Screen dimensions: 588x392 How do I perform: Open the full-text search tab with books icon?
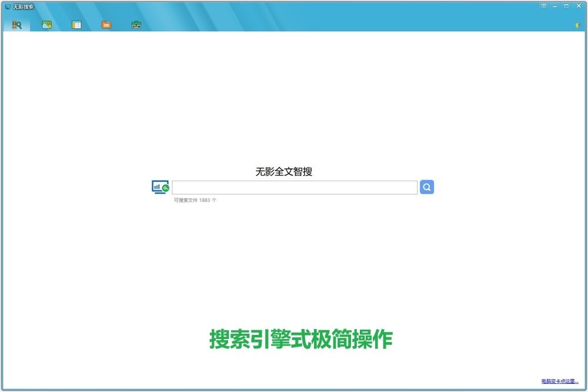[x=16, y=25]
